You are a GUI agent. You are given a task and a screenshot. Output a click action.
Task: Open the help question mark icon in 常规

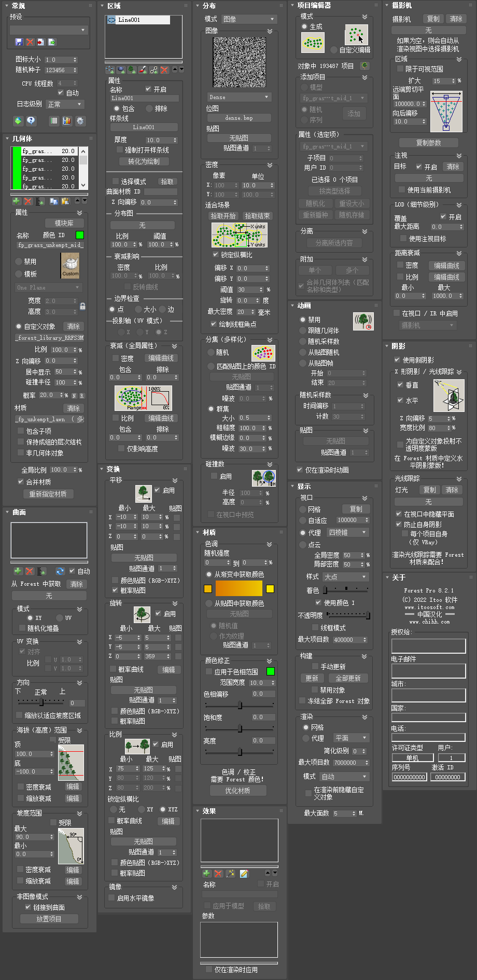coord(31,120)
